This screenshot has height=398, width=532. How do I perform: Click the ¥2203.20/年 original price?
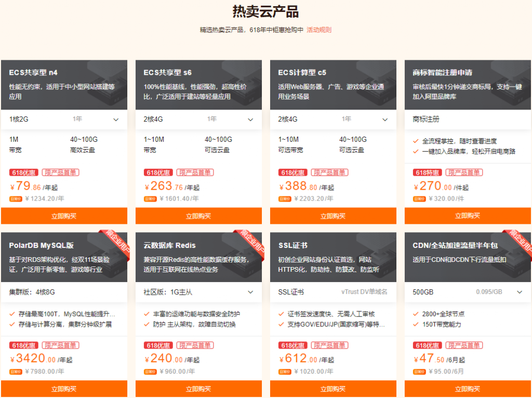(314, 199)
